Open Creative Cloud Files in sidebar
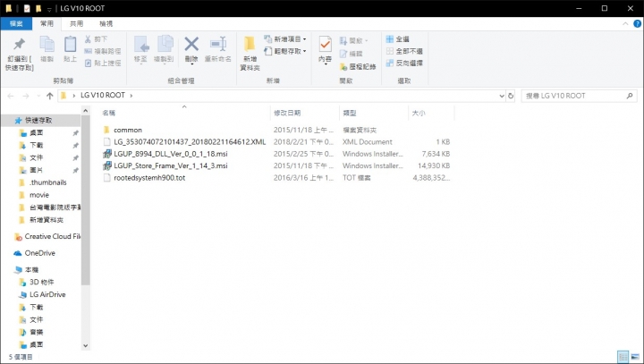Image resolution: width=644 pixels, height=364 pixels. [52, 236]
